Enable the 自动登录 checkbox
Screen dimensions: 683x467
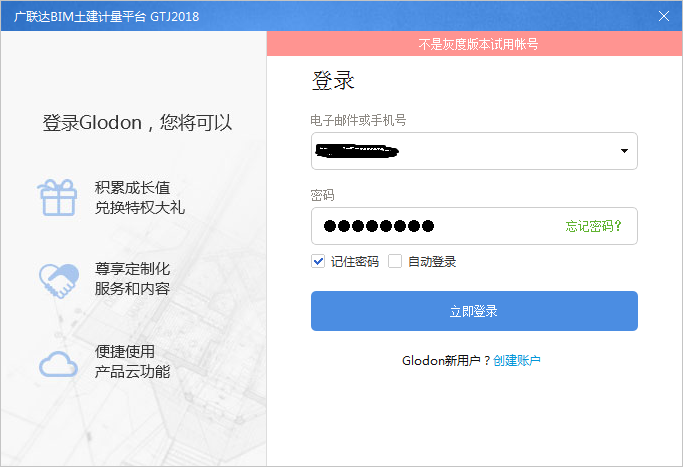pos(395,261)
